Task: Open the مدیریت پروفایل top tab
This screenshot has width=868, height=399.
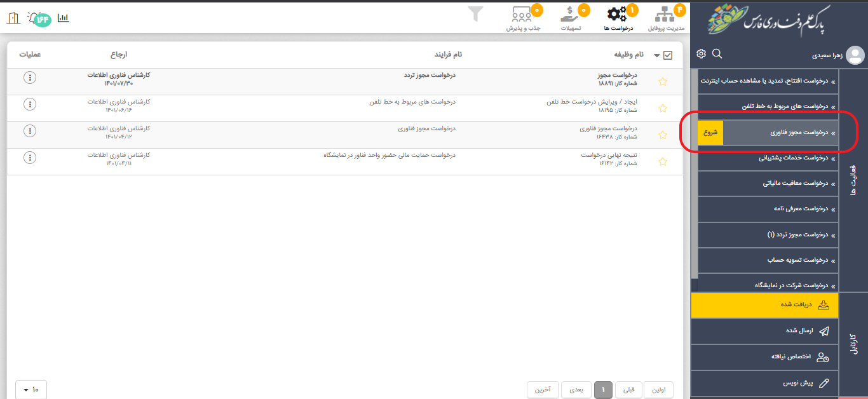Action: click(666, 19)
